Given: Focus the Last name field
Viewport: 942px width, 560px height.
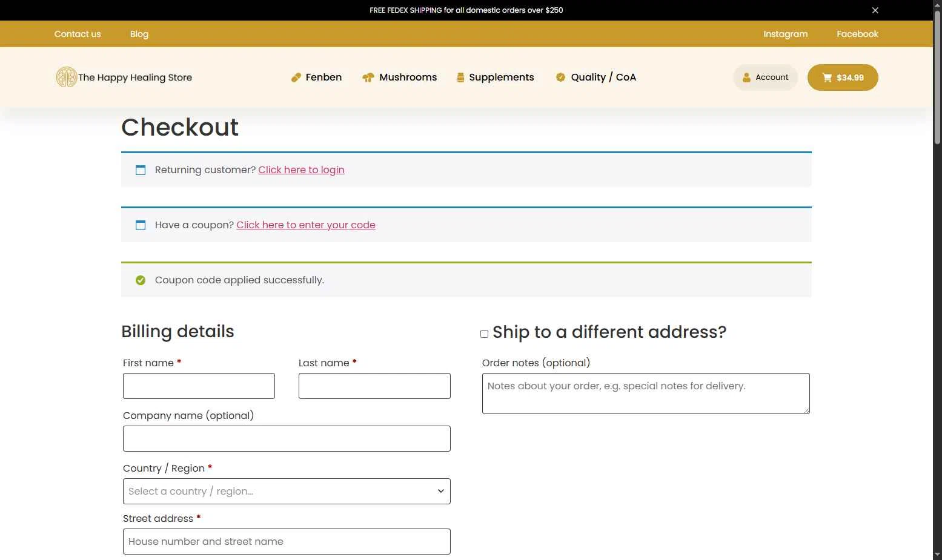Looking at the screenshot, I should point(374,386).
